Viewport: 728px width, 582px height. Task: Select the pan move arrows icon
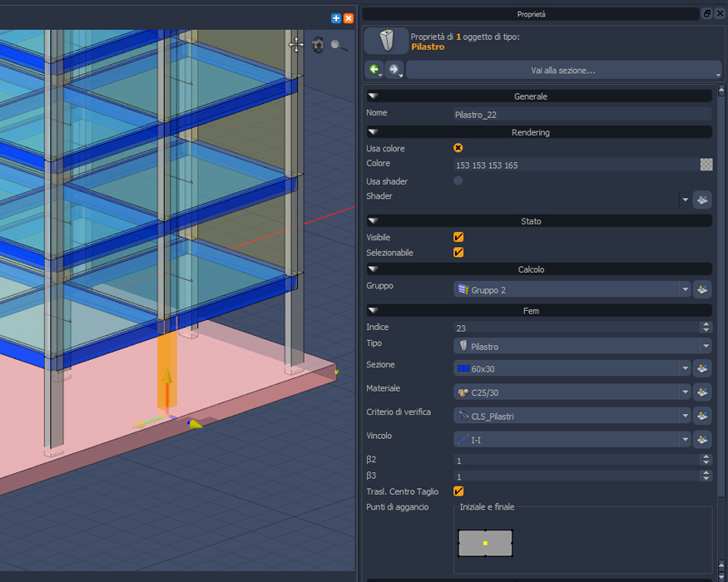tap(296, 45)
